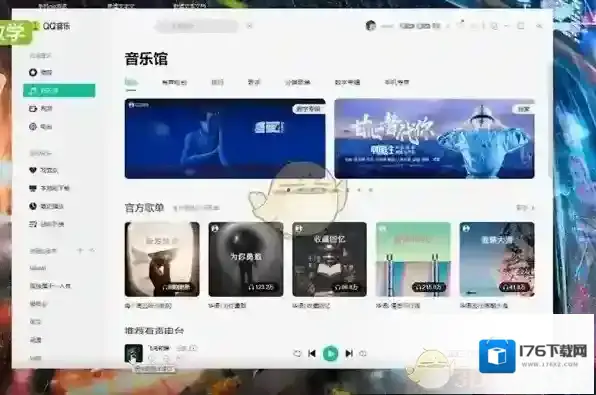The width and height of the screenshot is (596, 395).
Task: Toggle the playback mode loop icon
Action: click(297, 354)
